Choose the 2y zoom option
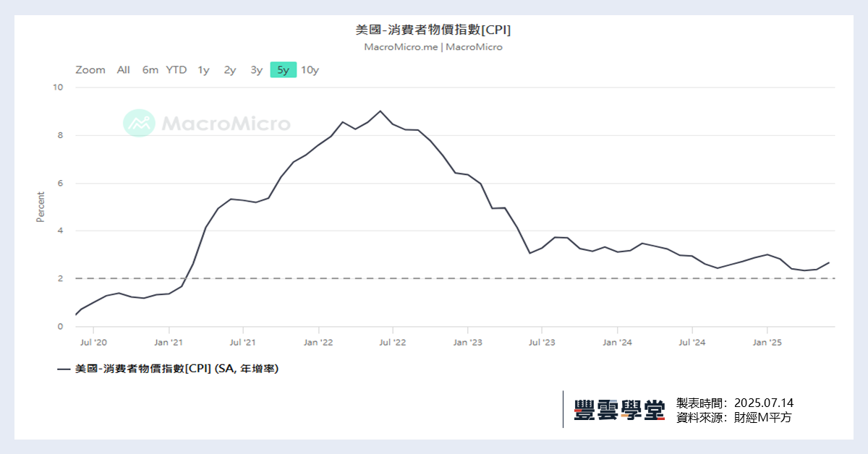The height and width of the screenshot is (454, 868). point(230,70)
